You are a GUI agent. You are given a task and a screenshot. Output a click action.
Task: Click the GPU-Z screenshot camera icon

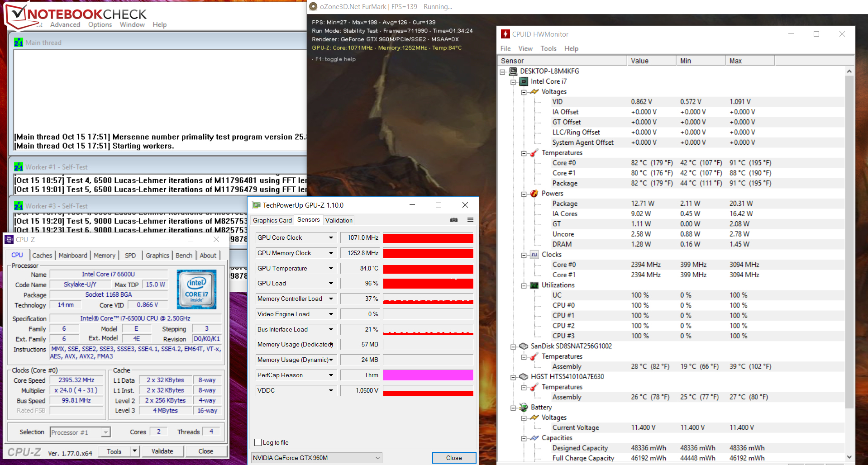click(453, 220)
